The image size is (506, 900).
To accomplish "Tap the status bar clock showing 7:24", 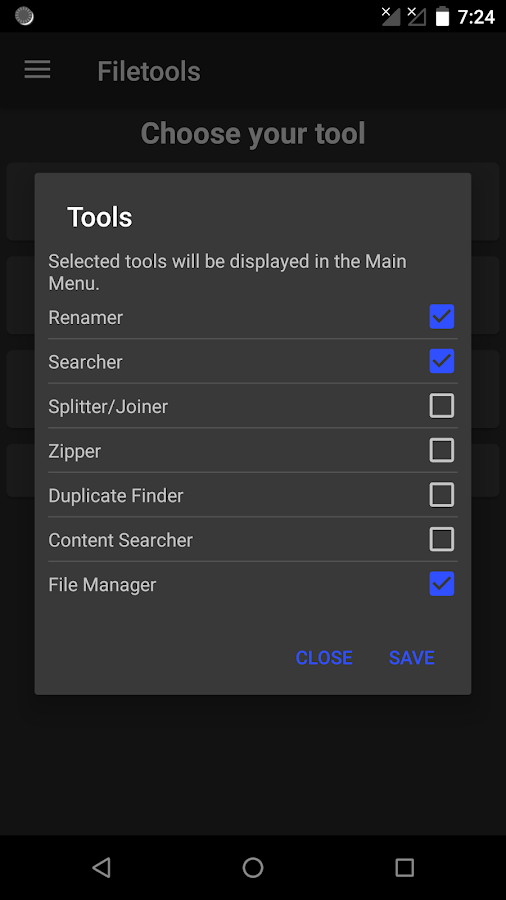I will (476, 17).
